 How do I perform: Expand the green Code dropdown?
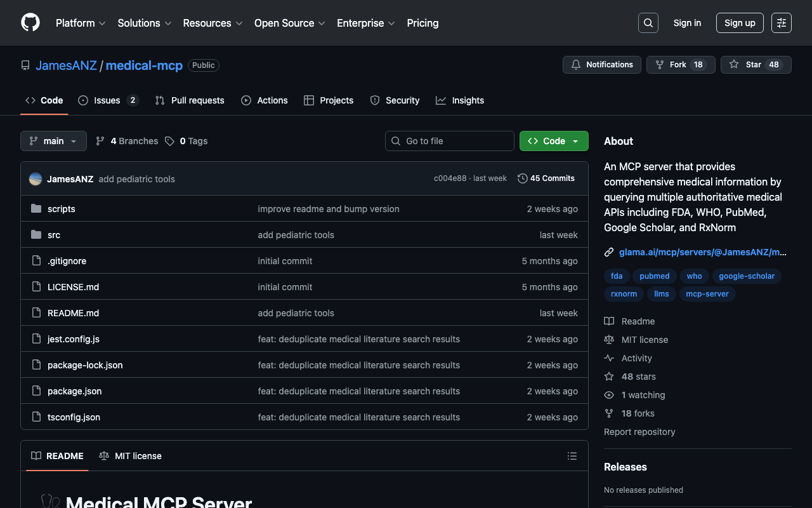(x=553, y=141)
